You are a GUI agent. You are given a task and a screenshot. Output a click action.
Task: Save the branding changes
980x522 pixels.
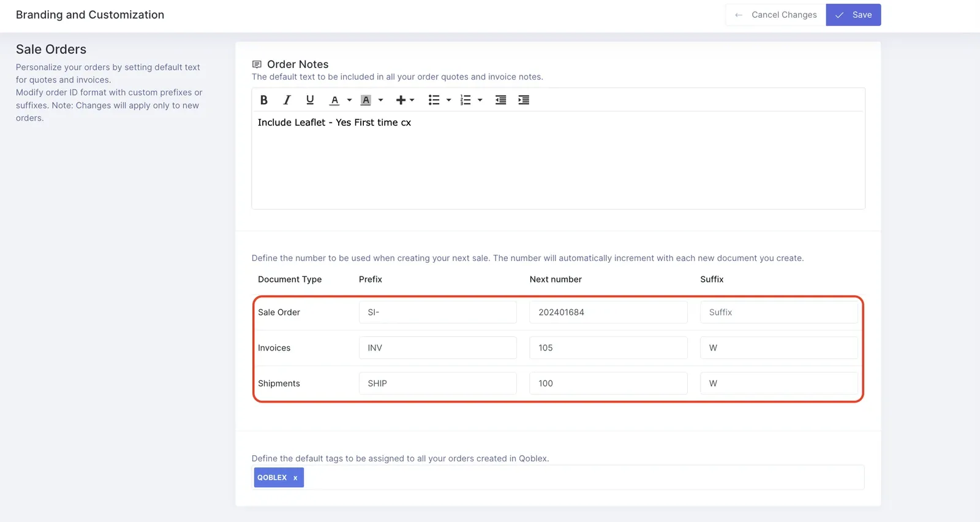(x=853, y=15)
